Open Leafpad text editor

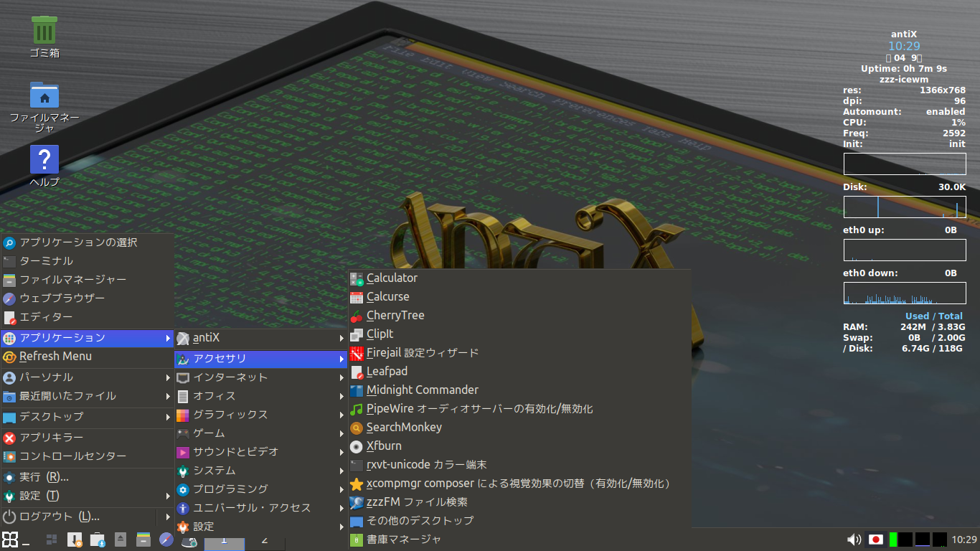point(519,372)
